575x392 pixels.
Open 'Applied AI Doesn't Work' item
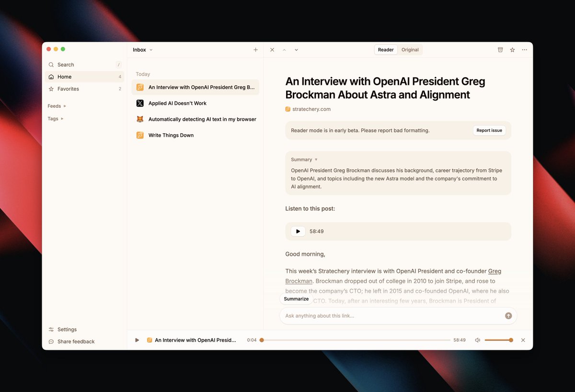(x=195, y=103)
